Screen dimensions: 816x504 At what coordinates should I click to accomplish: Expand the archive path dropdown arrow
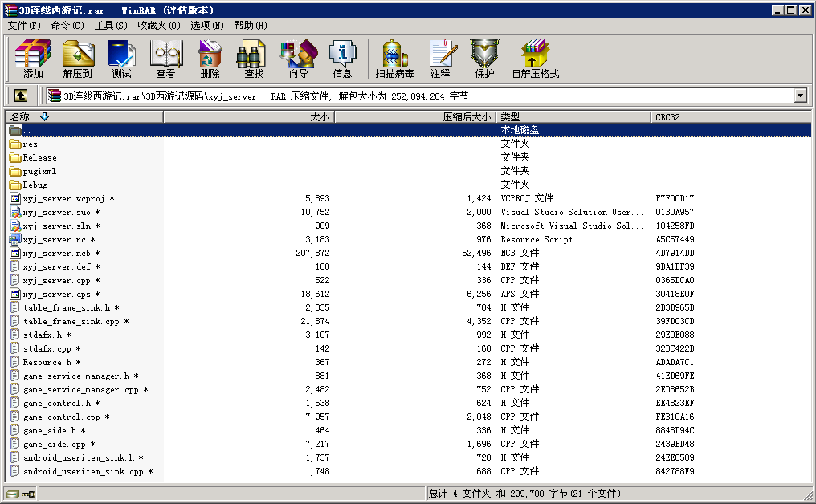[x=800, y=96]
